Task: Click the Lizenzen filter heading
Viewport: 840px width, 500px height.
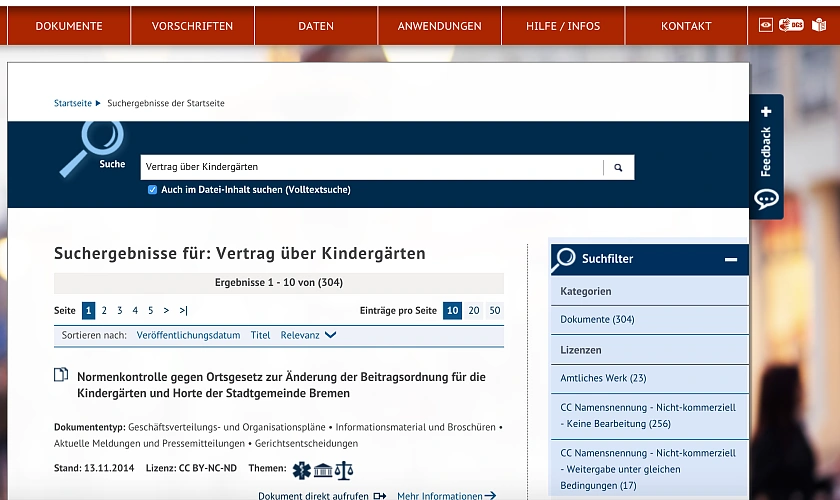Action: [581, 350]
